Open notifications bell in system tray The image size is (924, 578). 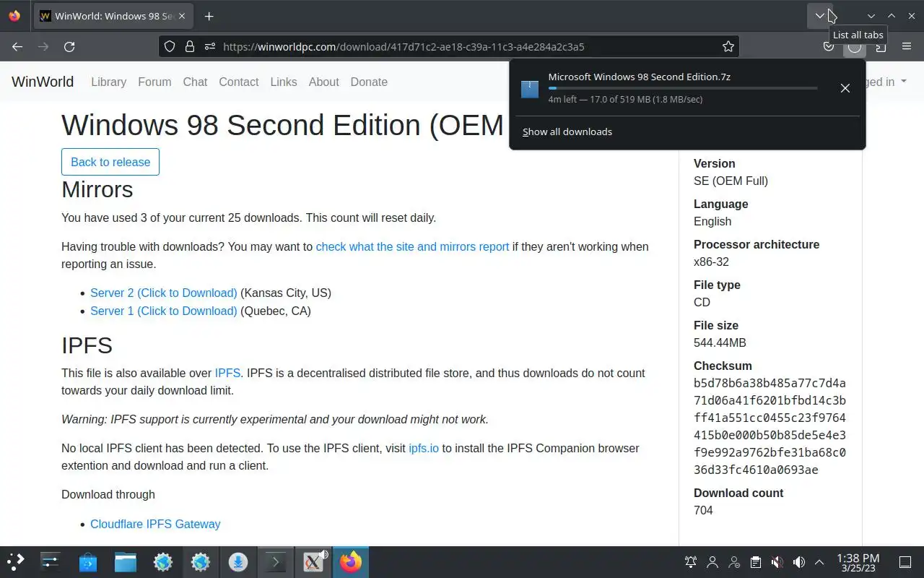pos(691,562)
